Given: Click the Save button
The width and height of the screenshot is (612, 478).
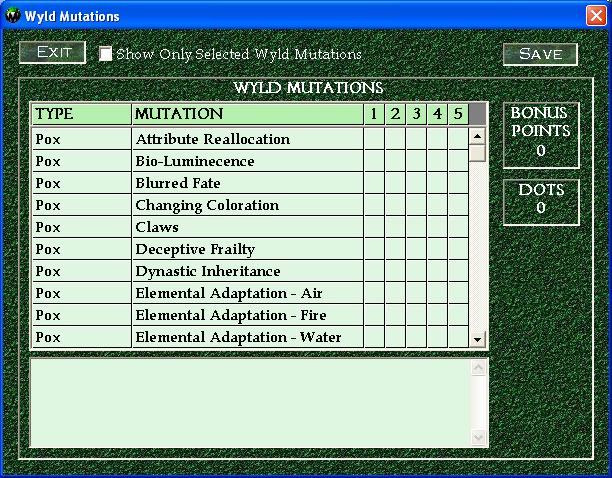Looking at the screenshot, I should [540, 54].
